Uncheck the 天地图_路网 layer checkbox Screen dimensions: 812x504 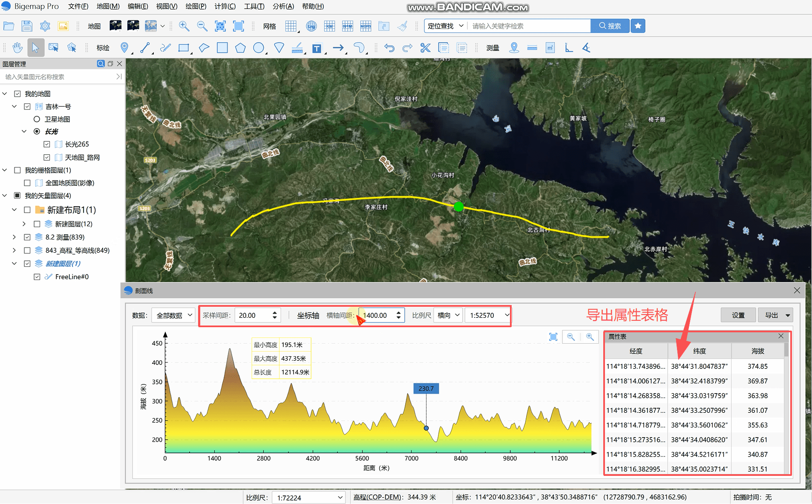point(47,158)
